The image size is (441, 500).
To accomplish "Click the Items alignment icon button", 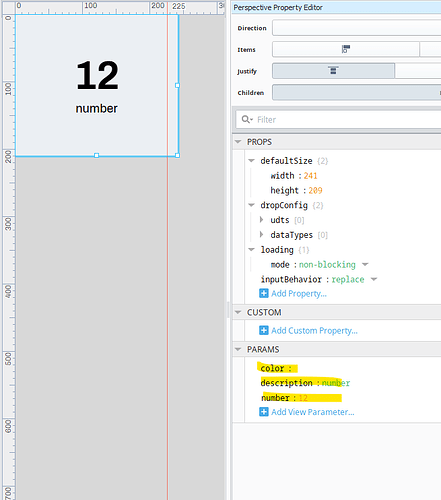I will point(346,49).
